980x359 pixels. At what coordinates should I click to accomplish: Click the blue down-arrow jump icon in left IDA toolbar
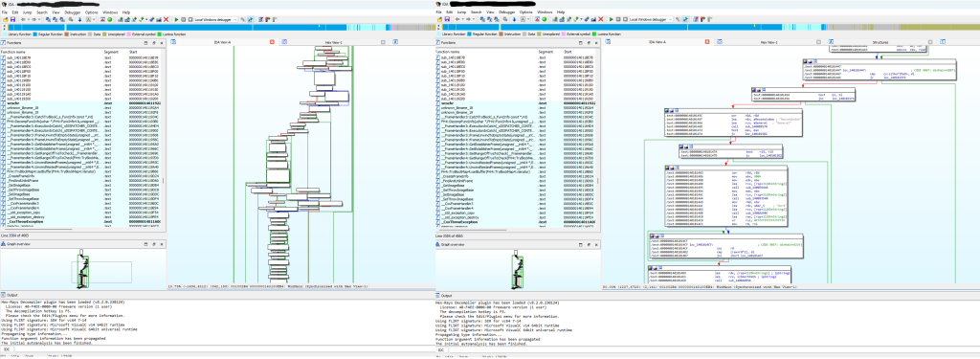(x=80, y=19)
